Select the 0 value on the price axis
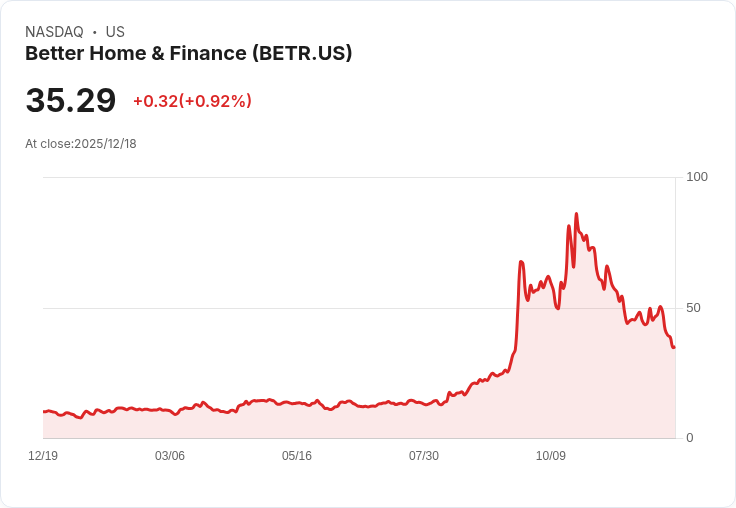Screen dimensions: 736x508 690,438
